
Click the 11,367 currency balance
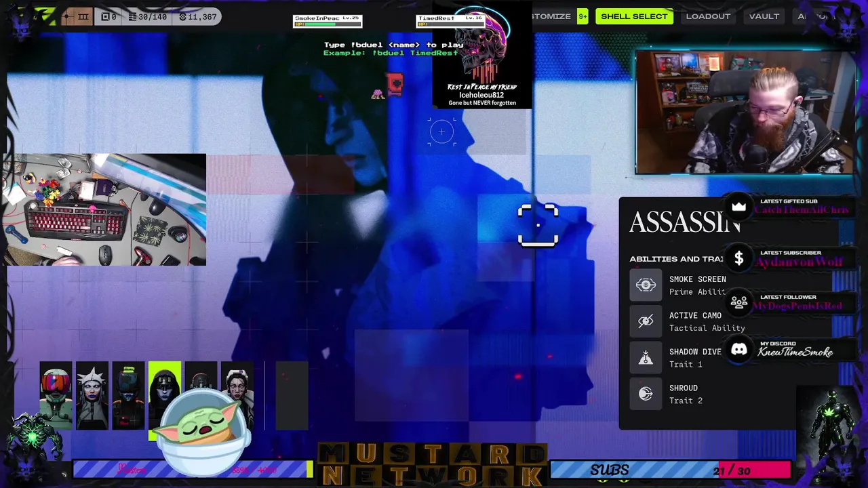(197, 16)
